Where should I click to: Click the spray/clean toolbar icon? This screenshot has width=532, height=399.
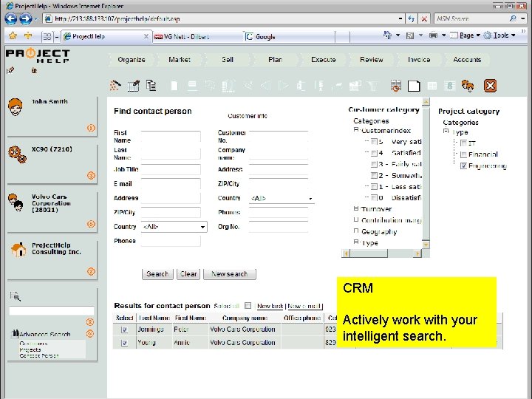click(x=115, y=86)
